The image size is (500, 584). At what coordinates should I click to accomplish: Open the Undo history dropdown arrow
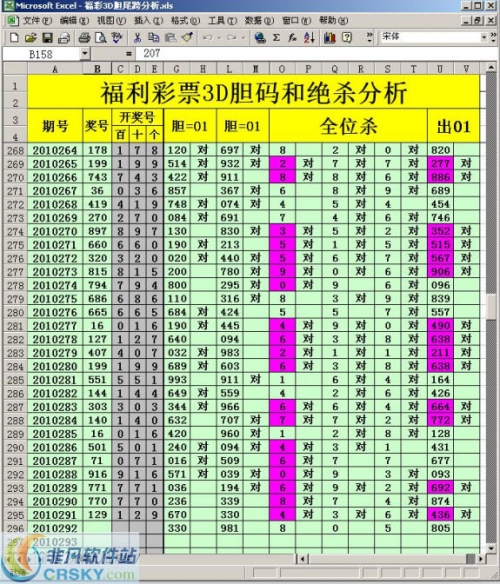(219, 38)
